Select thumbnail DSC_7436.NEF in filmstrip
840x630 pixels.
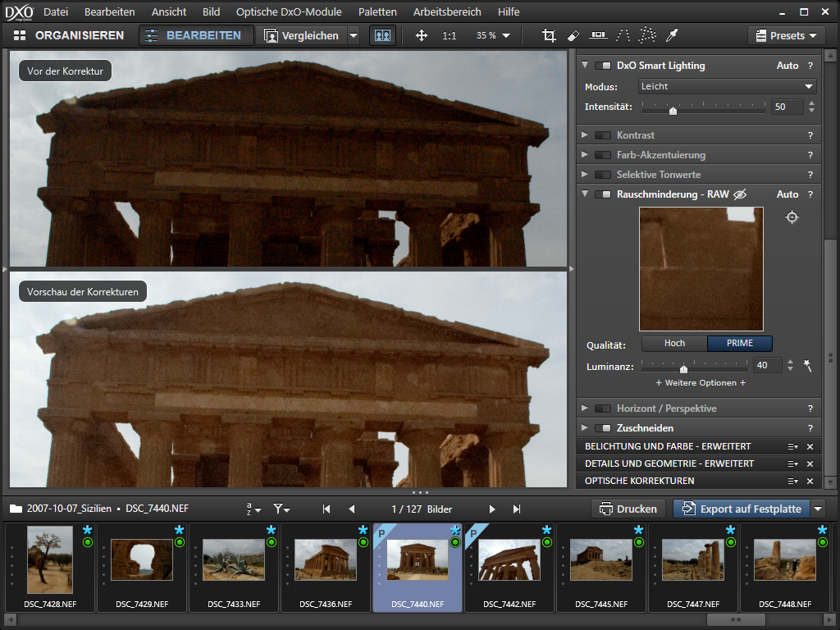(326, 559)
